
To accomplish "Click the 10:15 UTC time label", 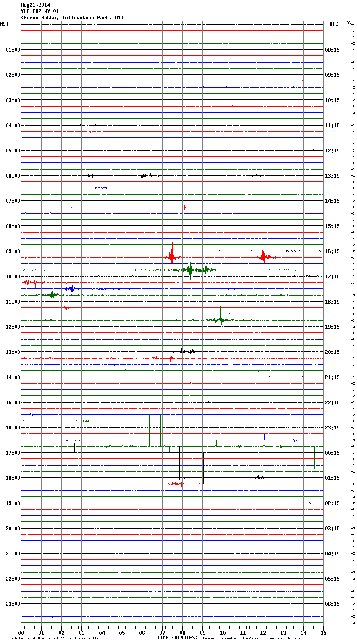I will [x=332, y=100].
